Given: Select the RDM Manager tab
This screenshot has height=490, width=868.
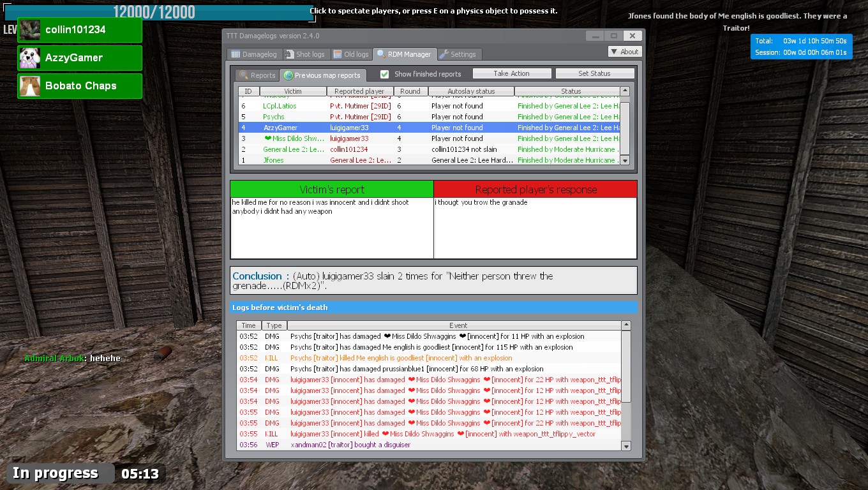Looking at the screenshot, I should pyautogui.click(x=404, y=54).
